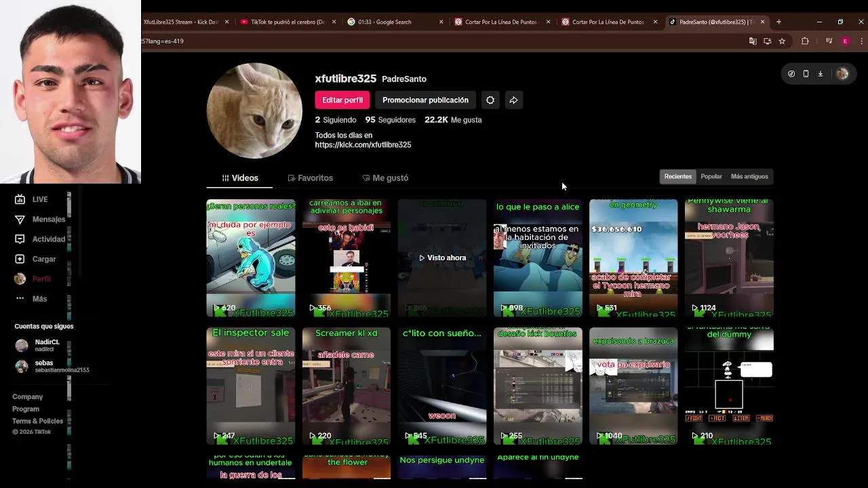Open video 'Pennywise viene al shawarma'

point(729,258)
